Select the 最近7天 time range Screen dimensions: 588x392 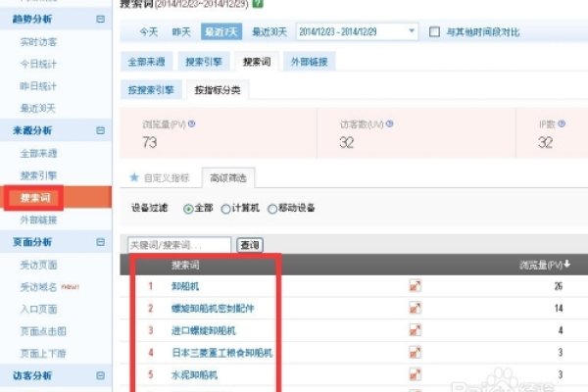(221, 32)
